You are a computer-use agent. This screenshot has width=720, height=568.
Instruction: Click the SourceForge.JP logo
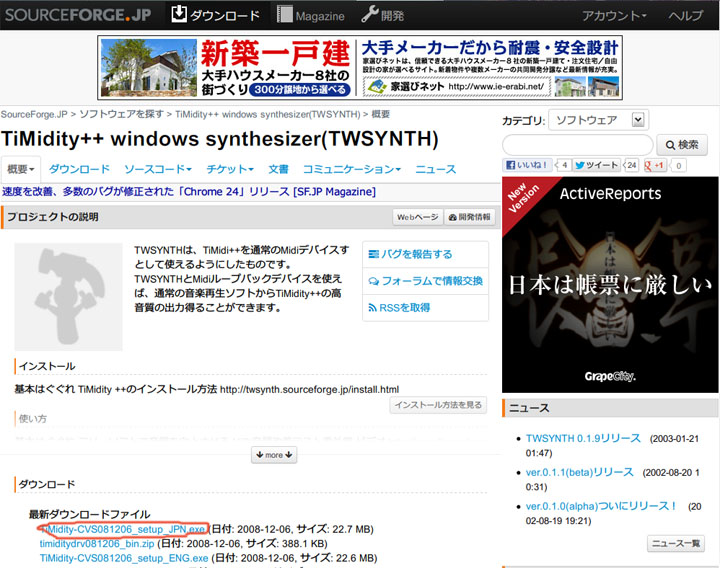click(x=78, y=15)
